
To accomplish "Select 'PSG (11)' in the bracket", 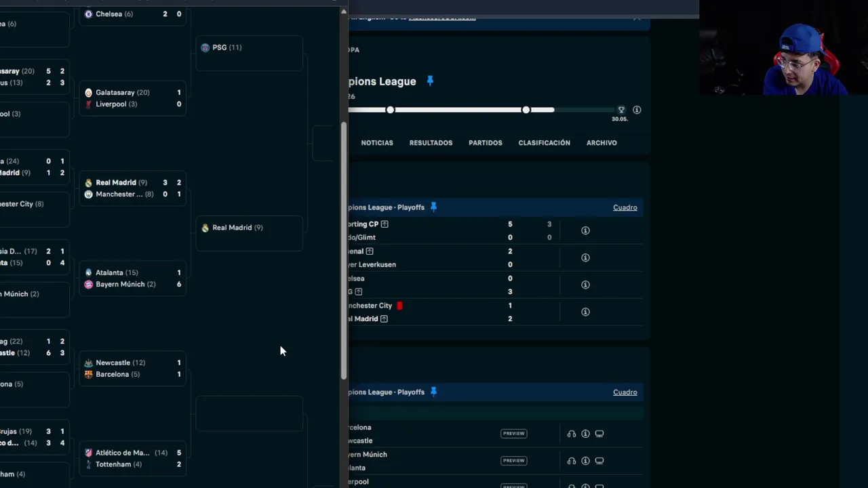I will 227,47.
